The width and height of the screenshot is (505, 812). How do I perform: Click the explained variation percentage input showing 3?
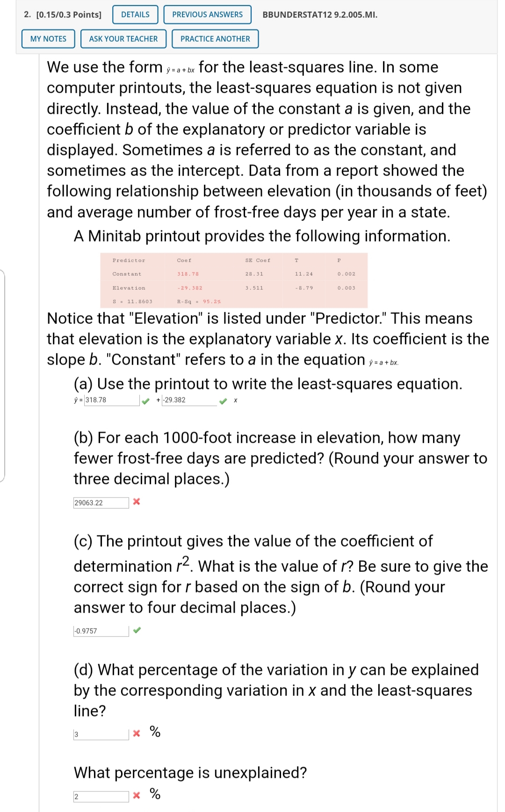point(101,733)
